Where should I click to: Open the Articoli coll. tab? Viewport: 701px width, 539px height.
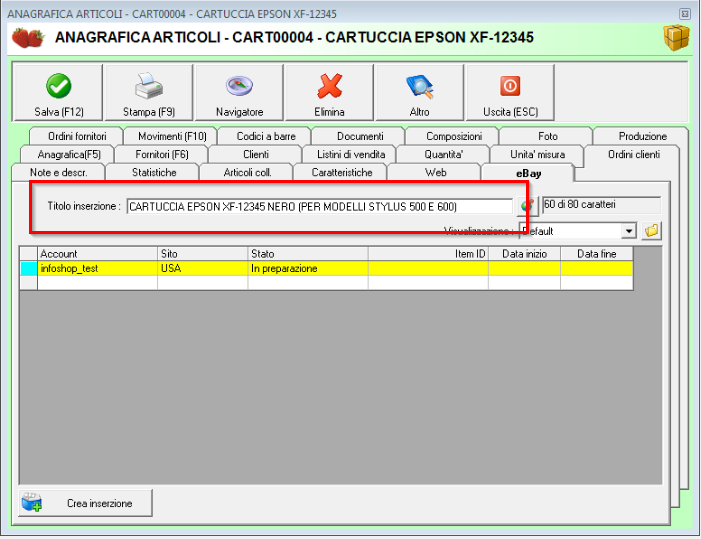pyautogui.click(x=247, y=173)
